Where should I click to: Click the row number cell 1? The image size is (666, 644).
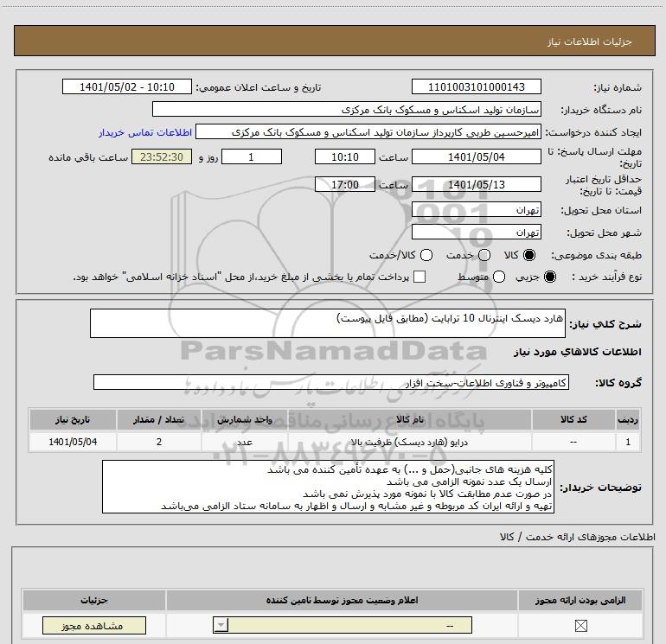[628, 442]
